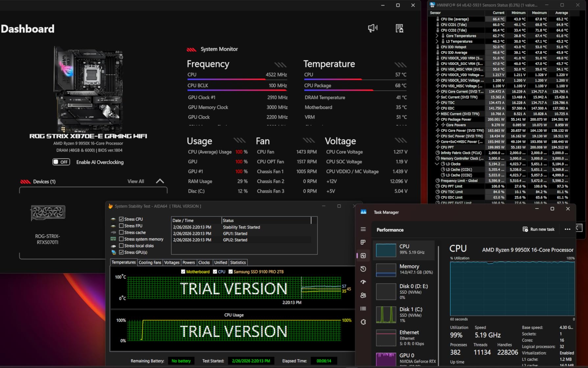The image size is (588, 368).
Task: Select the "CPU TDC Limit" row in HWiNFO
Action: click(499, 192)
